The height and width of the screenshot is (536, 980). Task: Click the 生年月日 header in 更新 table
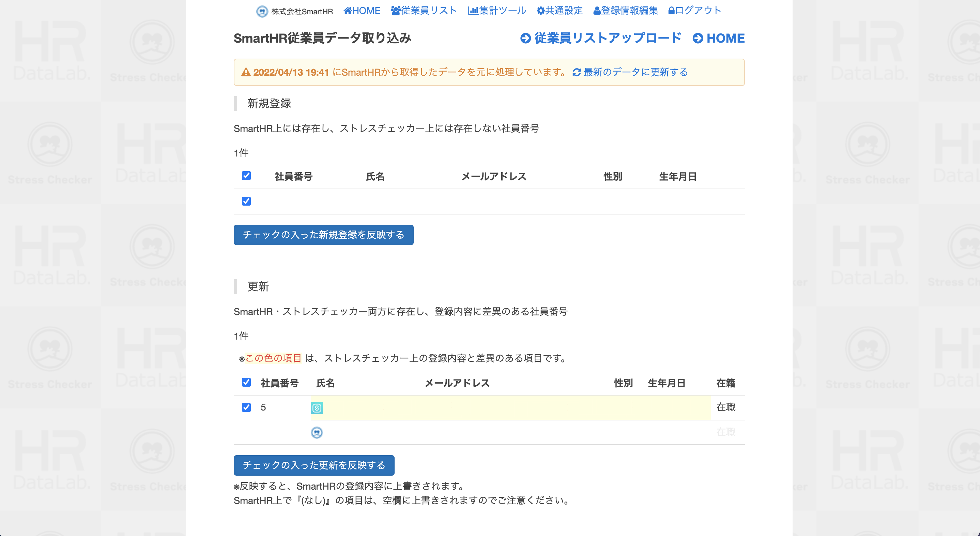(x=667, y=383)
